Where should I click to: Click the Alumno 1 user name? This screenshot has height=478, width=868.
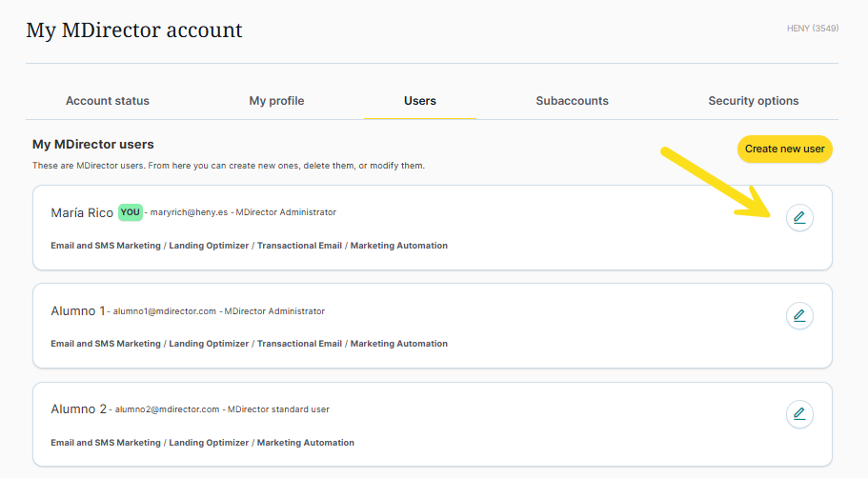coord(77,311)
